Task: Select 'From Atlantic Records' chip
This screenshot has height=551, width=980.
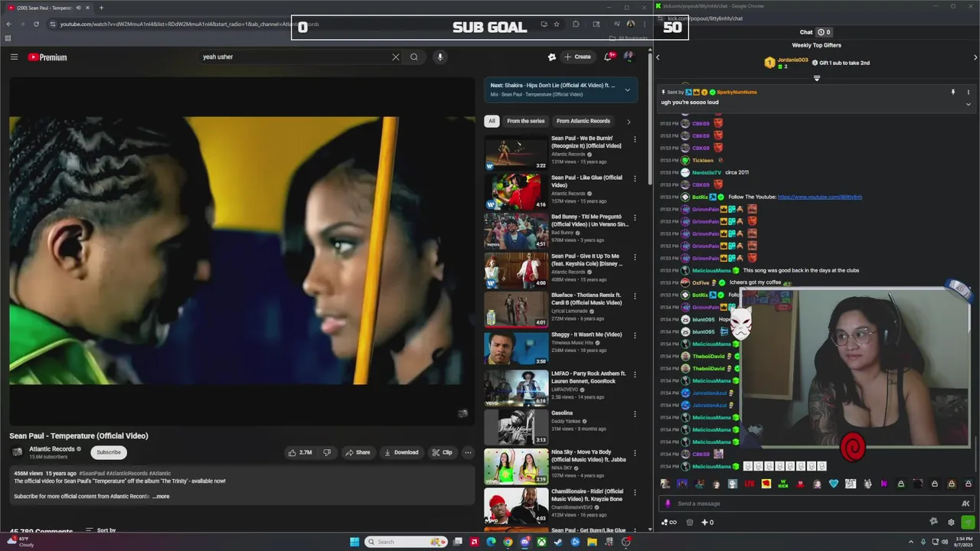Action: pos(583,121)
